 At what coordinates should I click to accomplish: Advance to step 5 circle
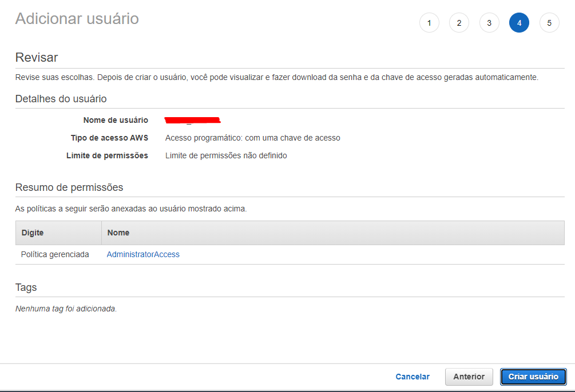click(x=549, y=23)
